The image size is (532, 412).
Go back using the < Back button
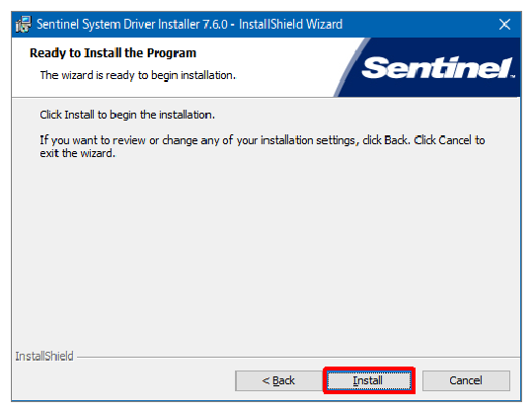point(278,380)
